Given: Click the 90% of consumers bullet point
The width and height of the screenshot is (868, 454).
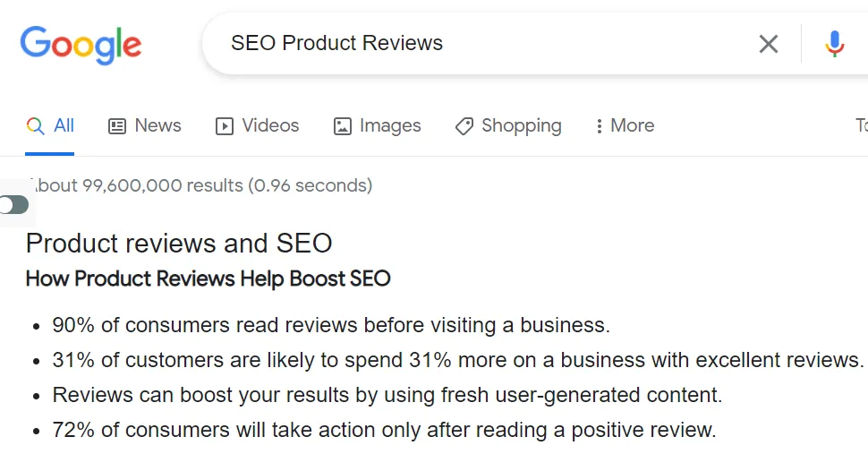Looking at the screenshot, I should click(x=331, y=325).
